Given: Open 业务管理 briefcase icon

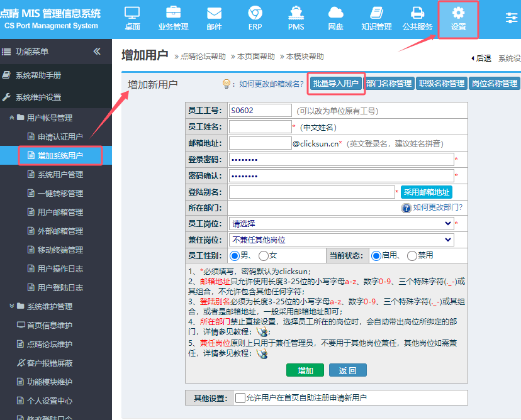Looking at the screenshot, I should click(173, 13).
